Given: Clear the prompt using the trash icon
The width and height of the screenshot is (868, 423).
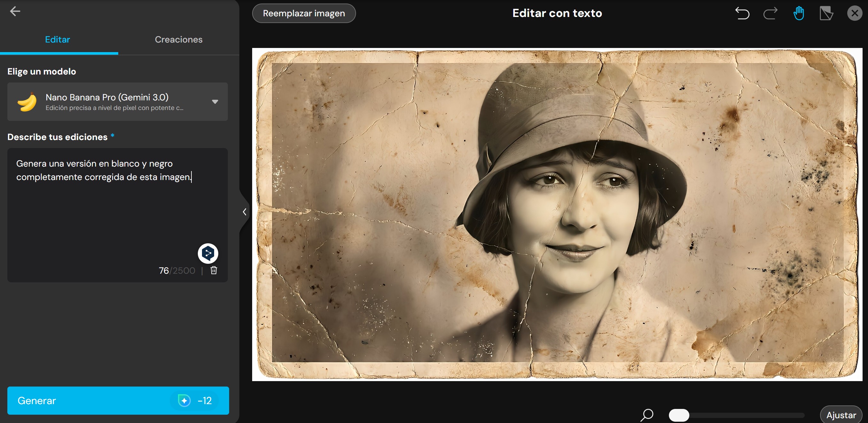Looking at the screenshot, I should pyautogui.click(x=213, y=270).
